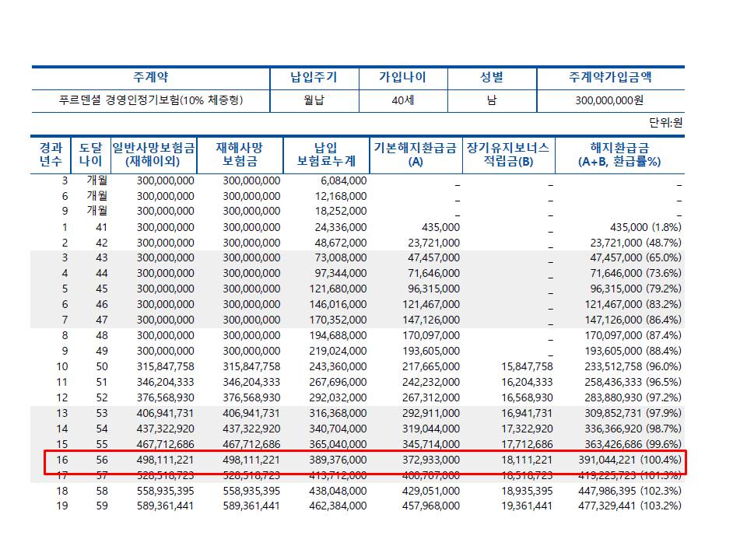The image size is (747, 560).
Task: Click base surrender value 319,044,000
Action: coord(430,429)
